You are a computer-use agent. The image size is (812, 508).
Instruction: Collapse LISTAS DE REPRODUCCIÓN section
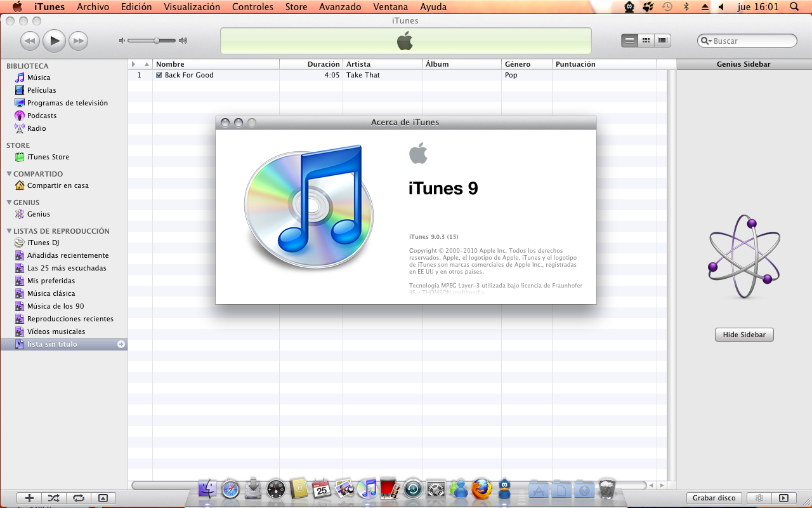(x=10, y=231)
